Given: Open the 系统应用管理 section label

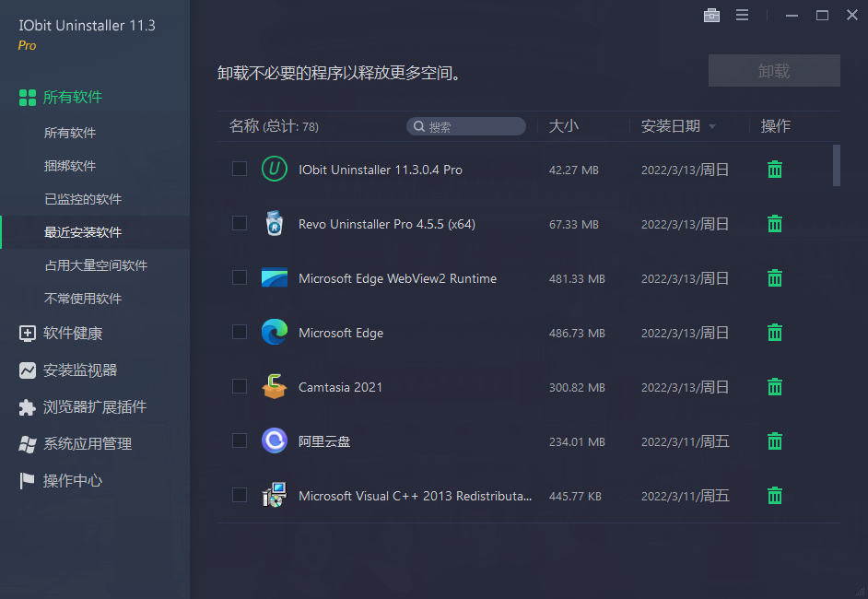Looking at the screenshot, I should tap(88, 444).
